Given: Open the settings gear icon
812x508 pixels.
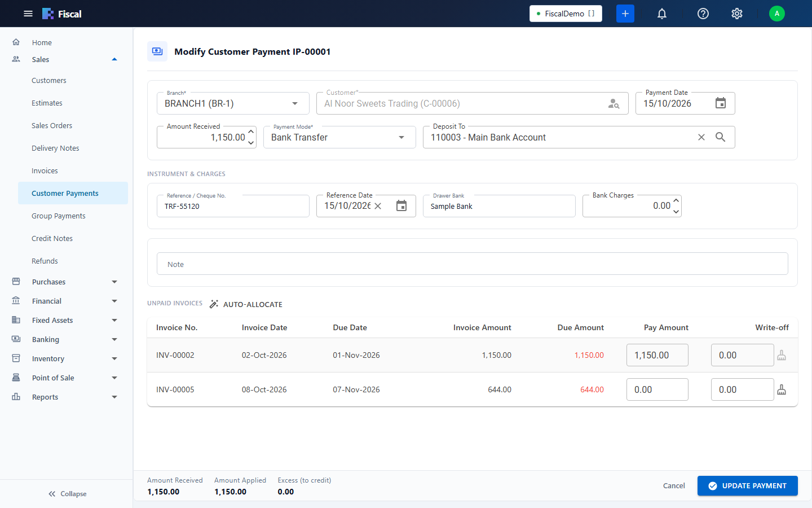Looking at the screenshot, I should click(x=736, y=14).
